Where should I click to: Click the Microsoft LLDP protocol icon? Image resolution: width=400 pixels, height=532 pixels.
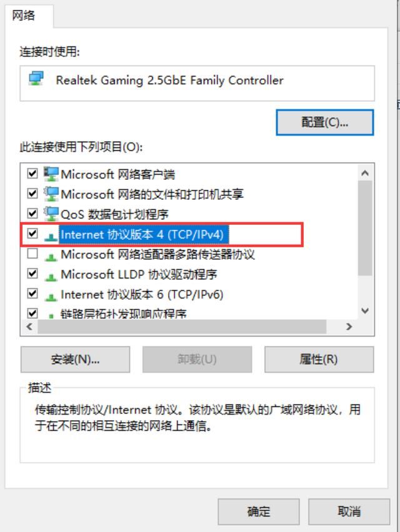click(x=51, y=277)
